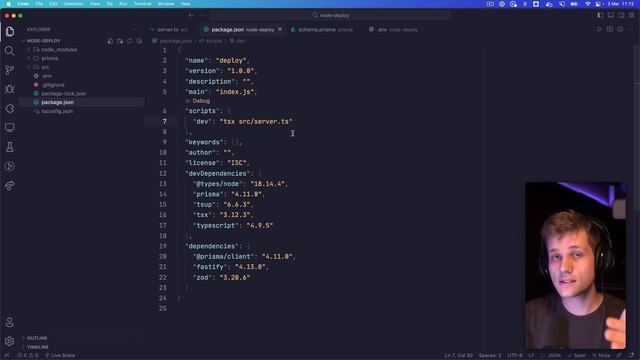Screen dimensions: 640x360
Task: Click the Customize Layout icon in title bar
Action: point(631,15)
